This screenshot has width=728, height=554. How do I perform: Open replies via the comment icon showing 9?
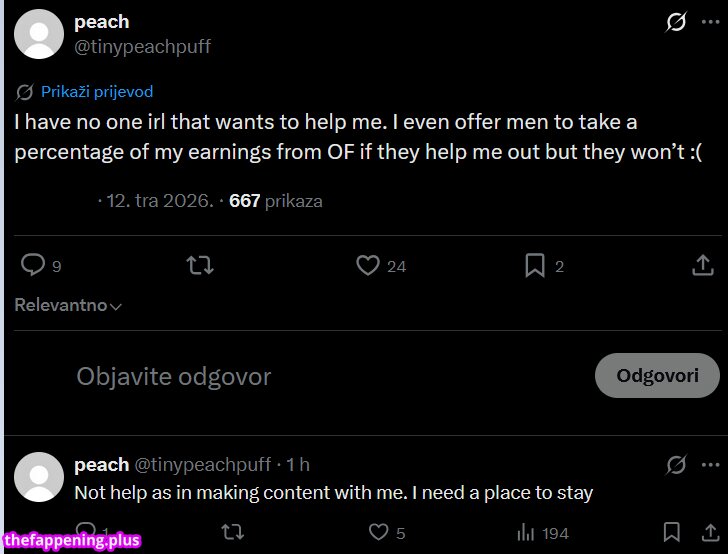[33, 265]
